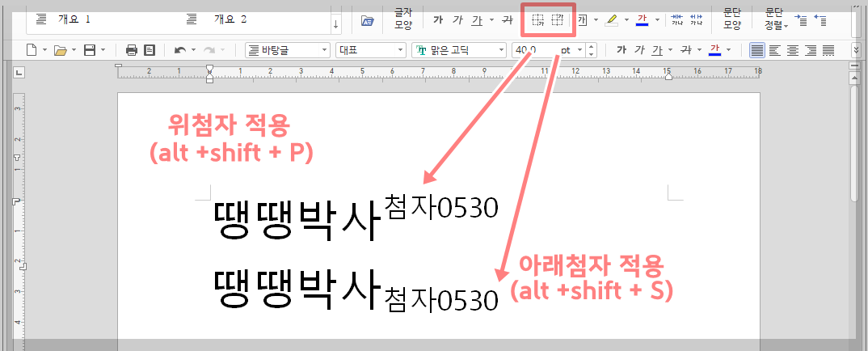Apply superscript using the upper toolbar icon
Screen dimensions: 868x351
[558, 20]
